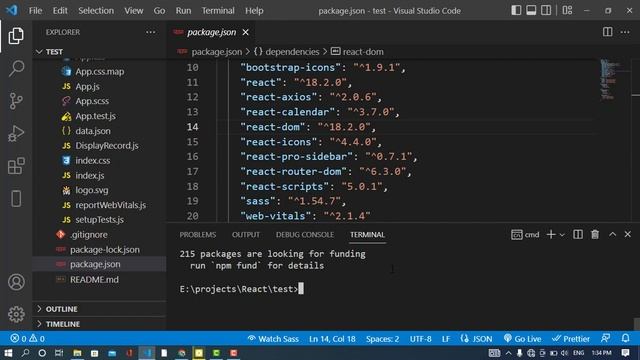Open the Windows Start menu
640x360 pixels.
(x=8, y=353)
